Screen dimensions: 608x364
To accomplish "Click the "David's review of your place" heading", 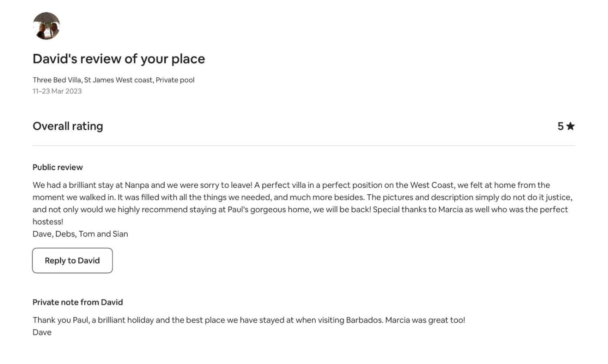I will [119, 59].
